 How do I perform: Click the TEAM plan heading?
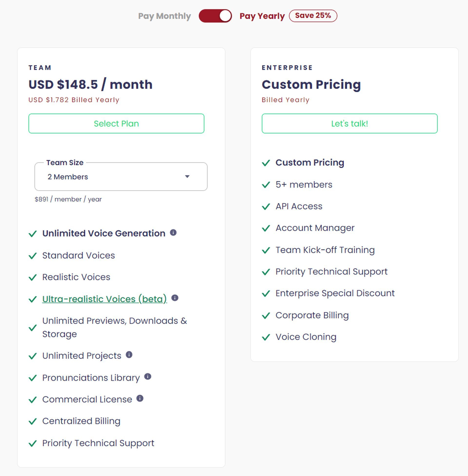pos(40,68)
